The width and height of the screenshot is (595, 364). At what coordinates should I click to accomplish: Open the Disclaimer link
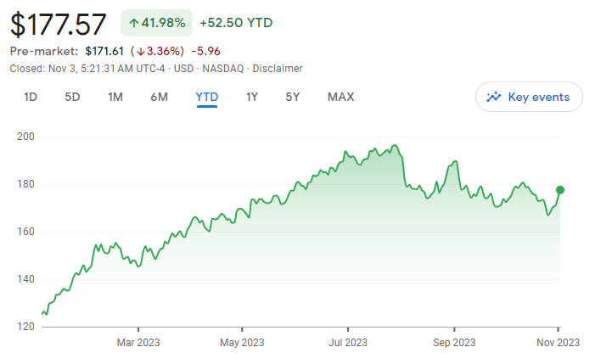pyautogui.click(x=280, y=68)
